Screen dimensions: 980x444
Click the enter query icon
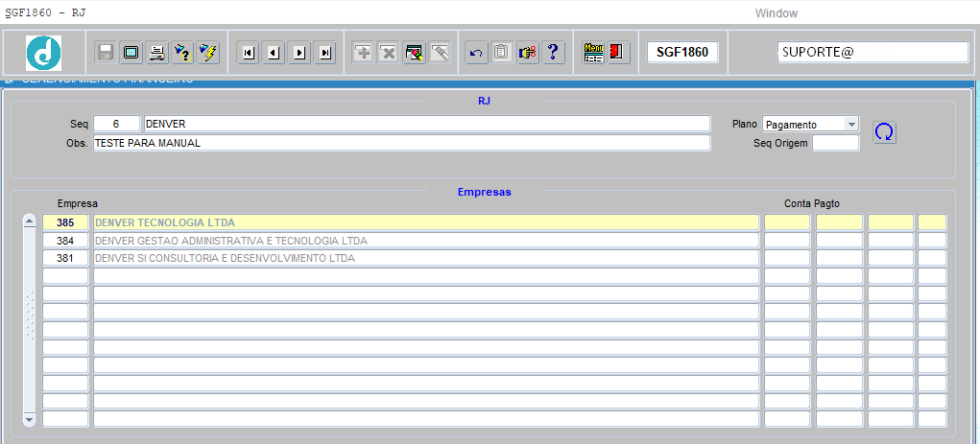(182, 53)
